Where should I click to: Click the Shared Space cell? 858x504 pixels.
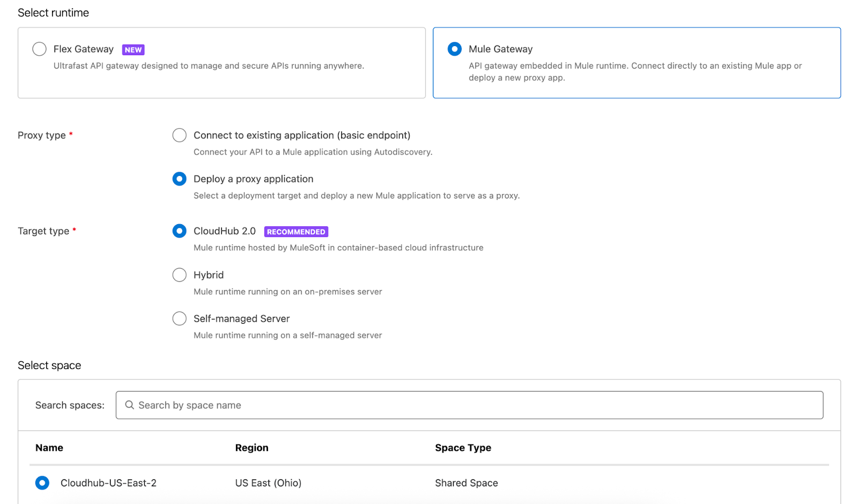click(x=467, y=483)
